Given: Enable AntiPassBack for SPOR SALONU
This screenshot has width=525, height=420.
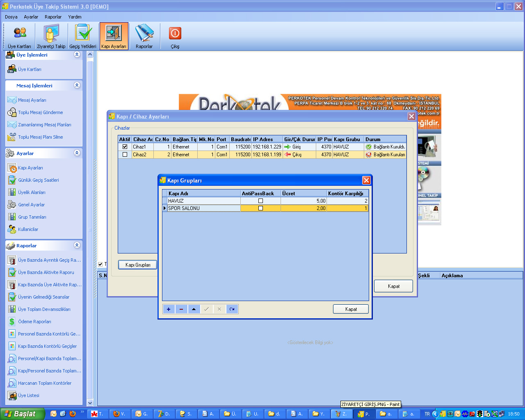Looking at the screenshot, I should pos(260,208).
